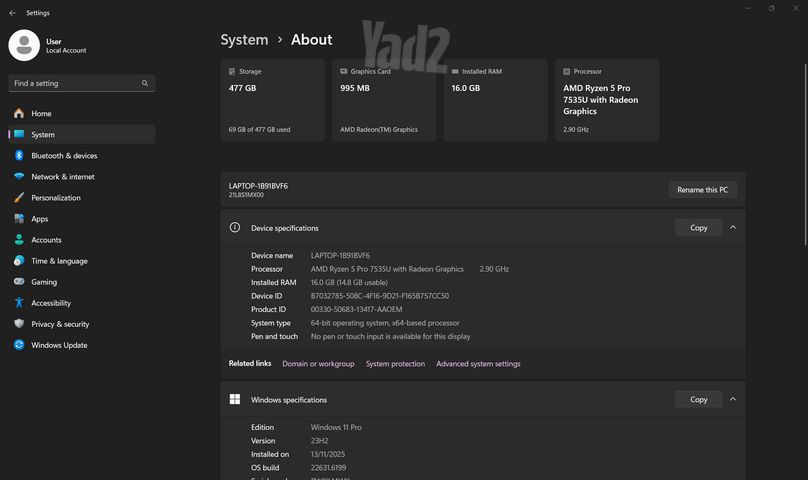Image resolution: width=808 pixels, height=480 pixels.
Task: Open the Gaming settings page
Action: point(82,282)
